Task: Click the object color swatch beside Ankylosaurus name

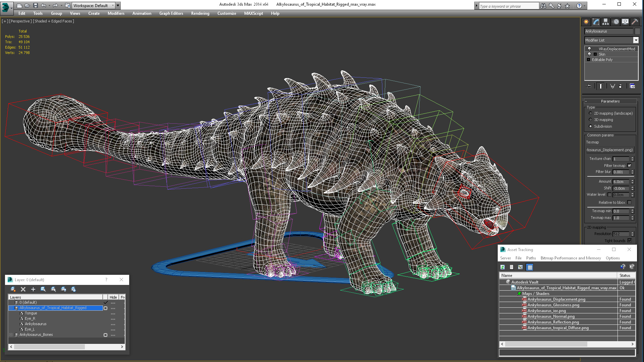Action: point(637,31)
